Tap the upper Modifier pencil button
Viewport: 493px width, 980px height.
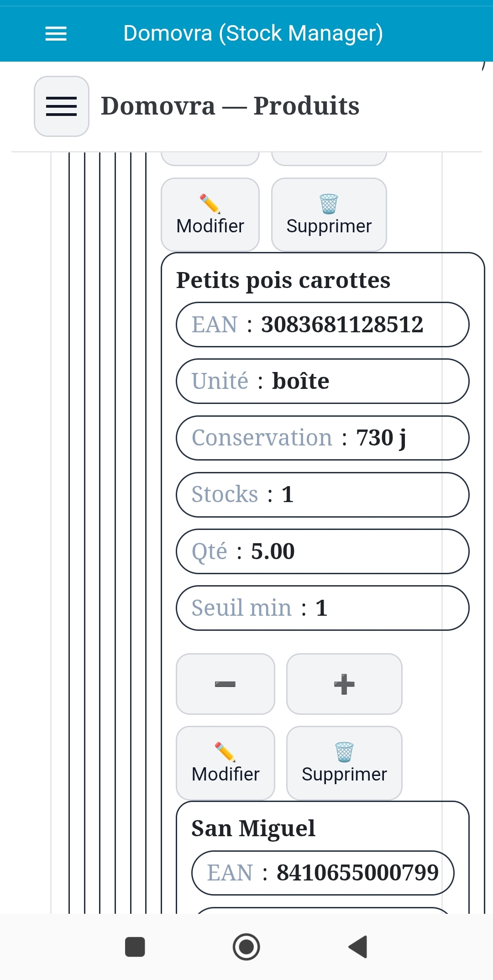[210, 215]
